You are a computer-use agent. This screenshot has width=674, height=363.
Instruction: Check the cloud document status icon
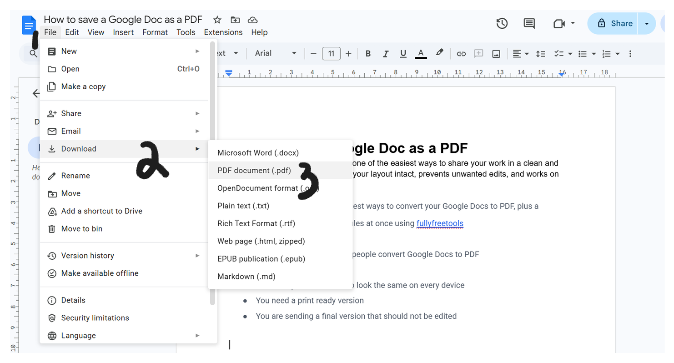point(253,20)
